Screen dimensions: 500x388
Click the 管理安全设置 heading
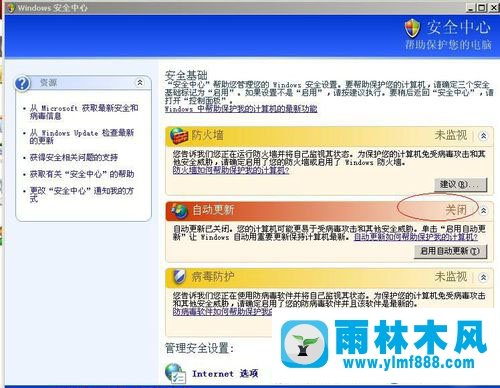pos(199,348)
